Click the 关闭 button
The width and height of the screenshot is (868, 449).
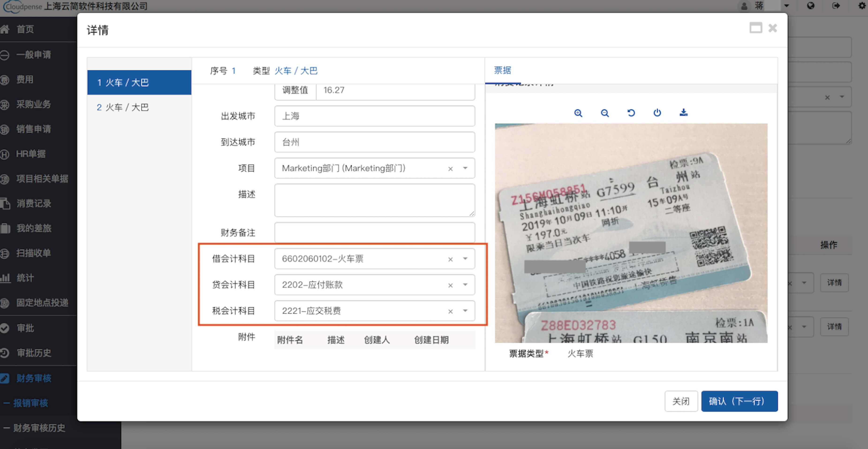point(681,401)
